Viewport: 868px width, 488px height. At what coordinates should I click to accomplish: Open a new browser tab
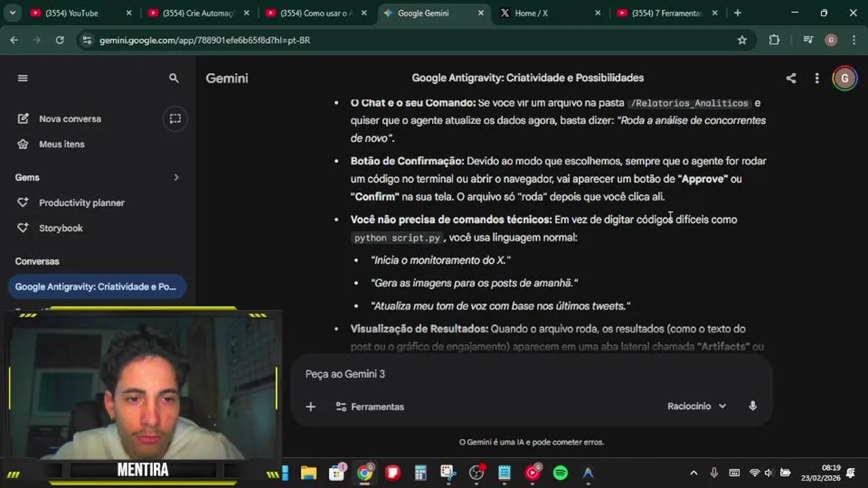738,13
